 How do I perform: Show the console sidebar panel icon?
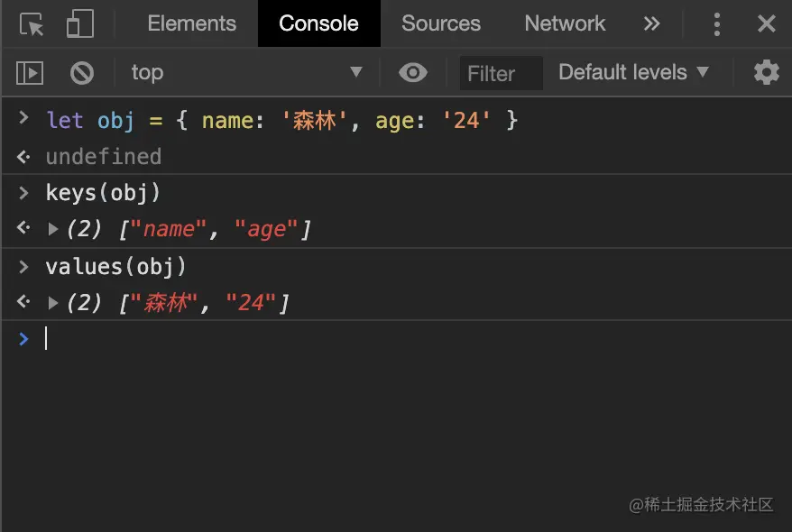click(30, 73)
